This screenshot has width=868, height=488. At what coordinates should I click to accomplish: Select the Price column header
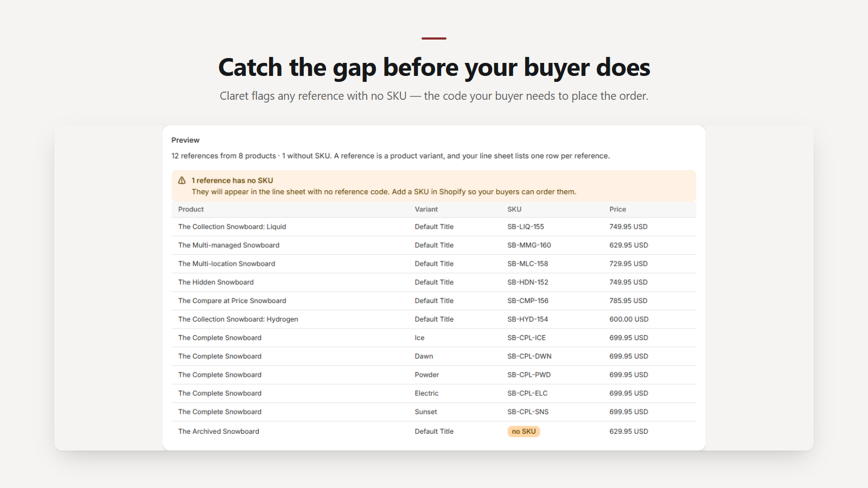tap(617, 209)
